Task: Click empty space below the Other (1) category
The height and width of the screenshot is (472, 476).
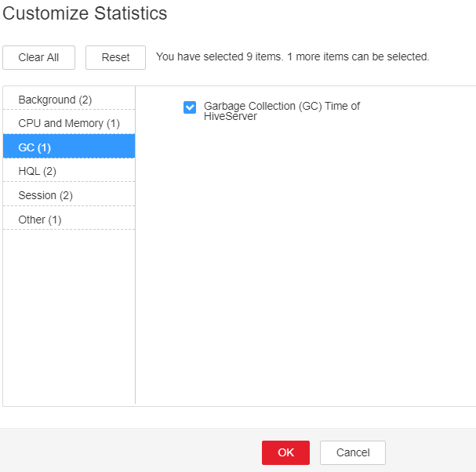Action: click(69, 316)
